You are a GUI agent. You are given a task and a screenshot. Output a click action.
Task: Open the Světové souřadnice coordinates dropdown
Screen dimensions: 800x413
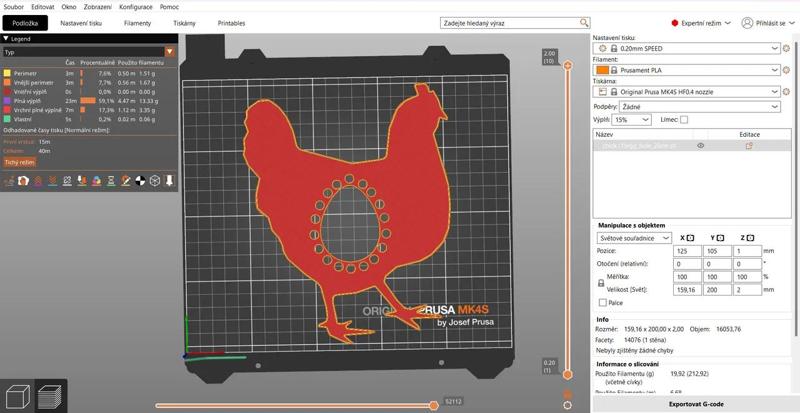(634, 238)
